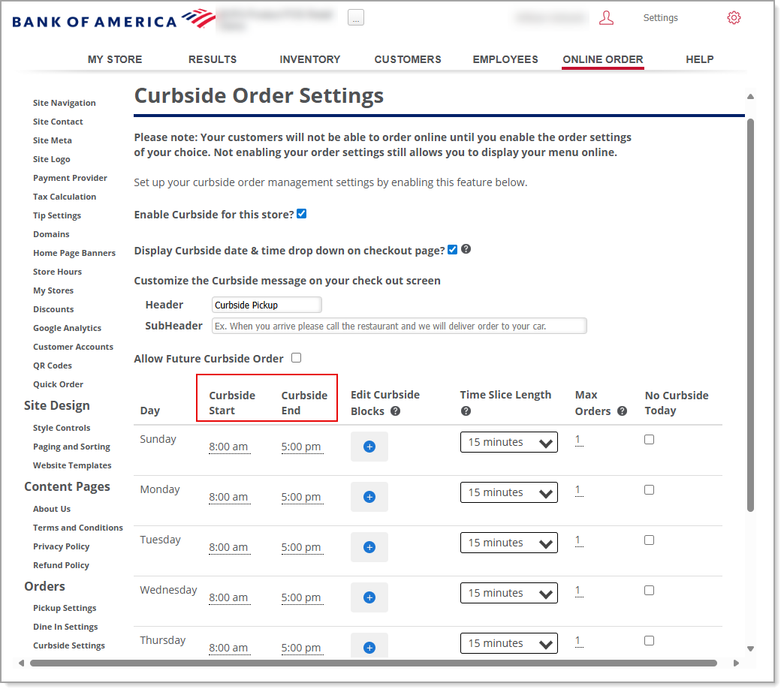Viewport: 784px width, 692px height.
Task: Add curbside block for Sunday
Action: tap(369, 447)
